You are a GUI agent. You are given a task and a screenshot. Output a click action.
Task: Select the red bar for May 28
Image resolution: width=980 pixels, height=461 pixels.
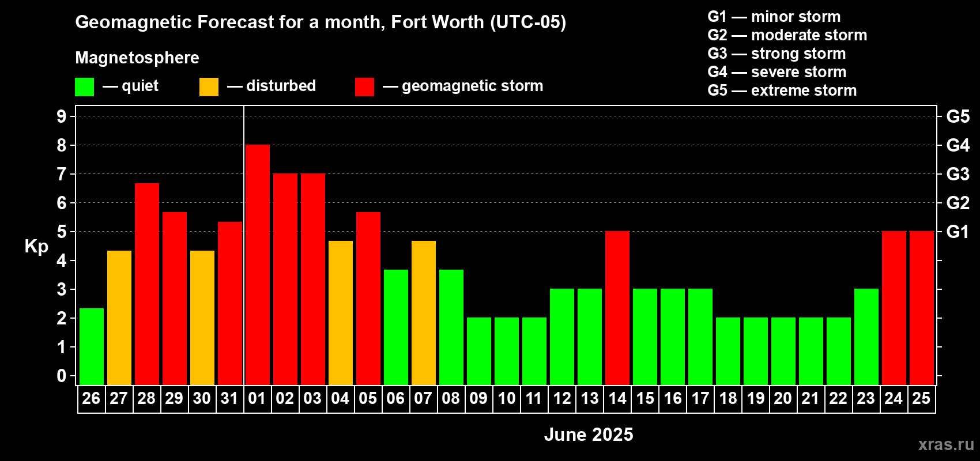(147, 284)
